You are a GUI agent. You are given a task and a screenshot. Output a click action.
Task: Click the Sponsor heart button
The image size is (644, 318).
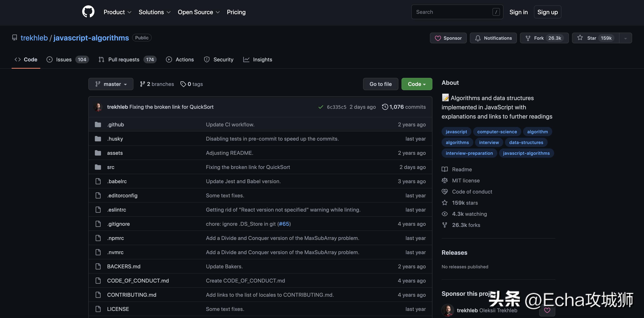click(x=448, y=38)
